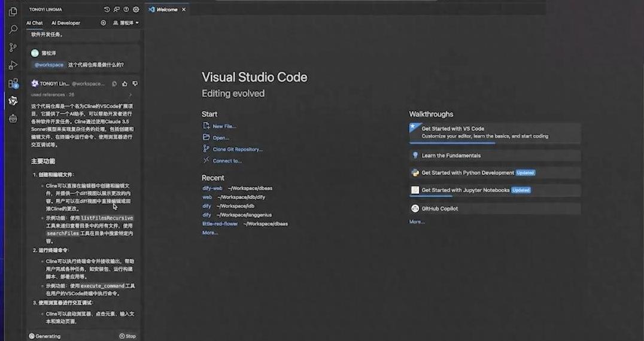Select the AI Chat tab
644x341 pixels.
(34, 23)
